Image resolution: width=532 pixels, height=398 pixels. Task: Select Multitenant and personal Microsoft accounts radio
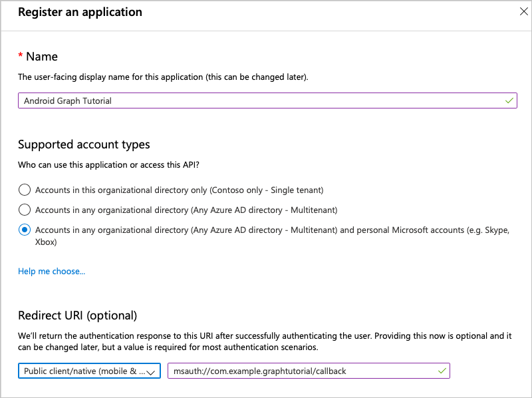pyautogui.click(x=25, y=230)
